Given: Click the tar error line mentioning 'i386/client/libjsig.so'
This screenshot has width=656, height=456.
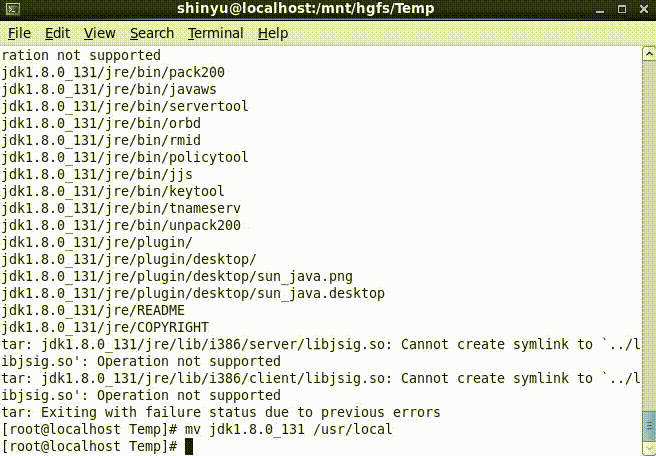Looking at the screenshot, I should click(x=321, y=378).
